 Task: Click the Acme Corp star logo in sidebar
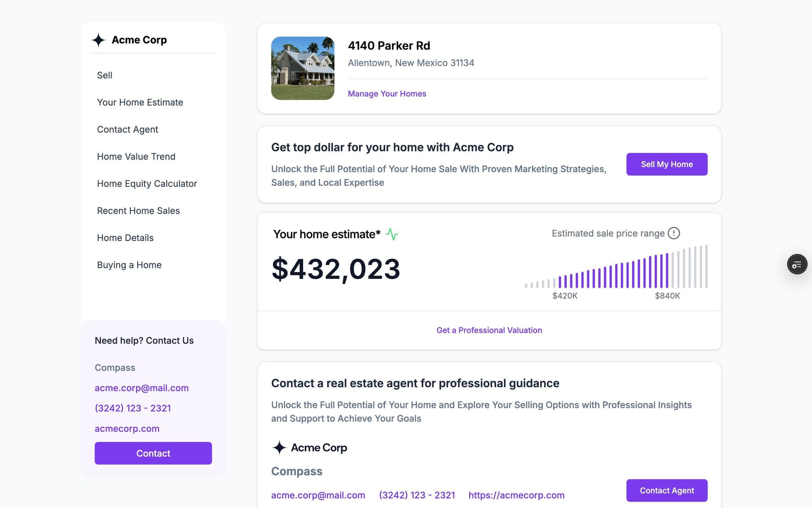point(98,40)
